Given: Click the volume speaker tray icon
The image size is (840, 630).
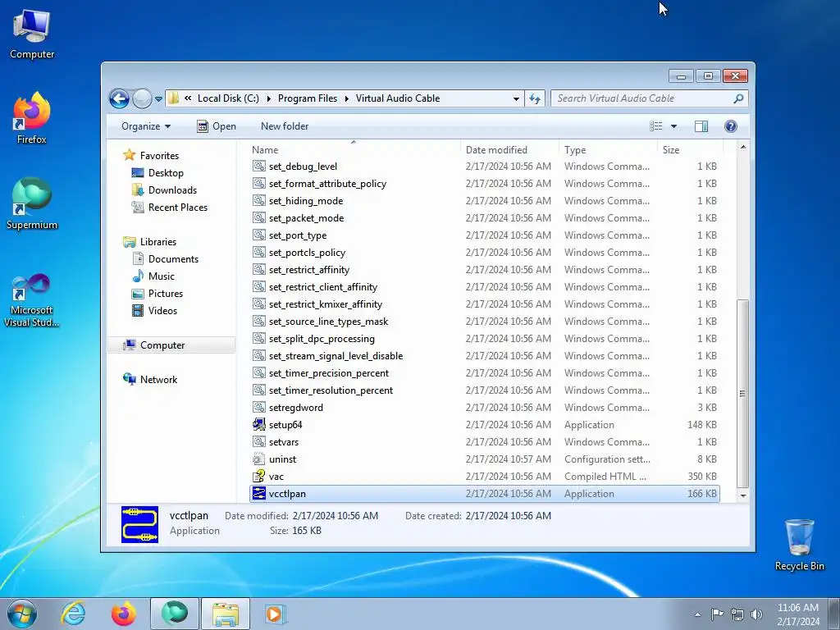Looking at the screenshot, I should pyautogui.click(x=756, y=614).
